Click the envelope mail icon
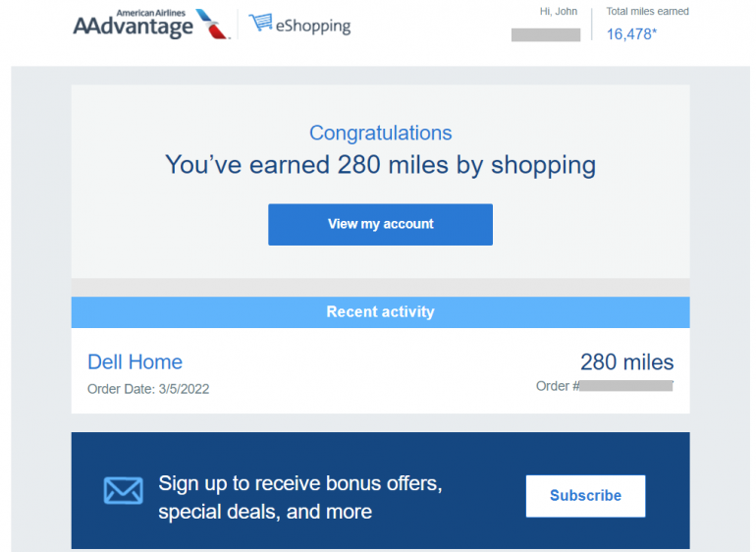 click(123, 490)
